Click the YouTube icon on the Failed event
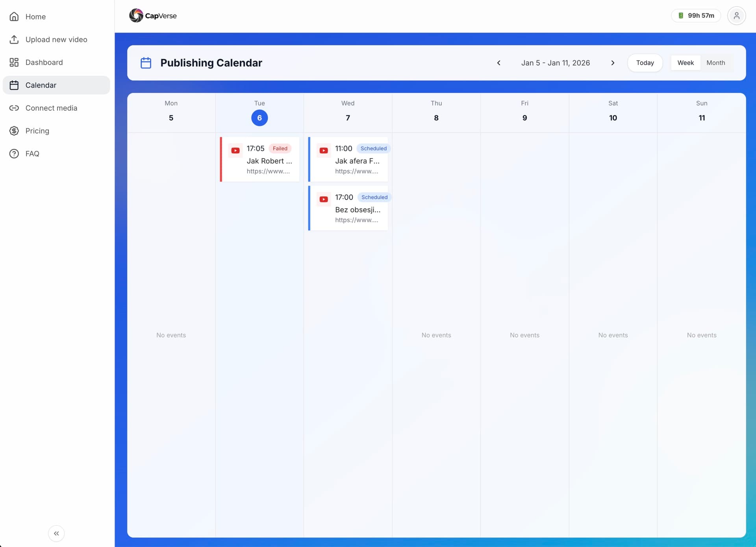The height and width of the screenshot is (547, 756). tap(235, 150)
